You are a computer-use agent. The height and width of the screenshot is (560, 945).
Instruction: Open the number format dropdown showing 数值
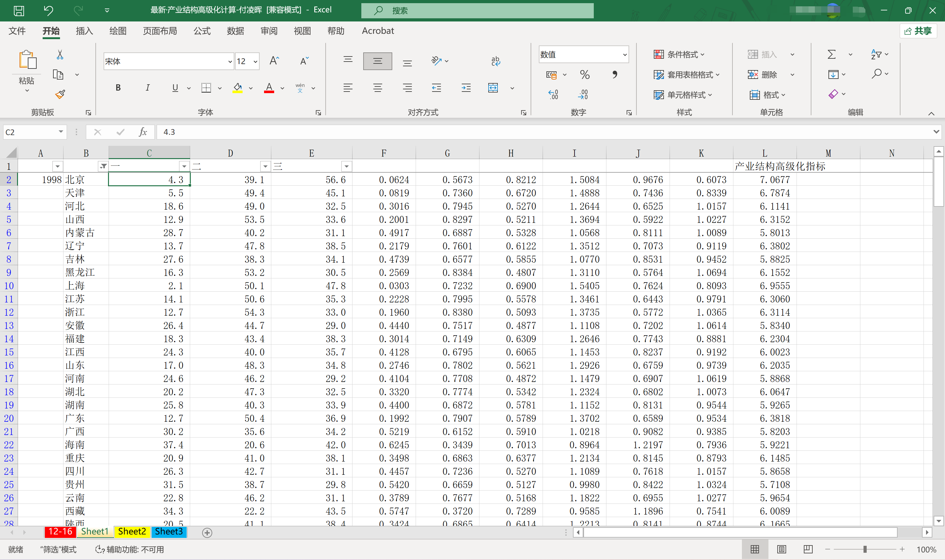(625, 55)
